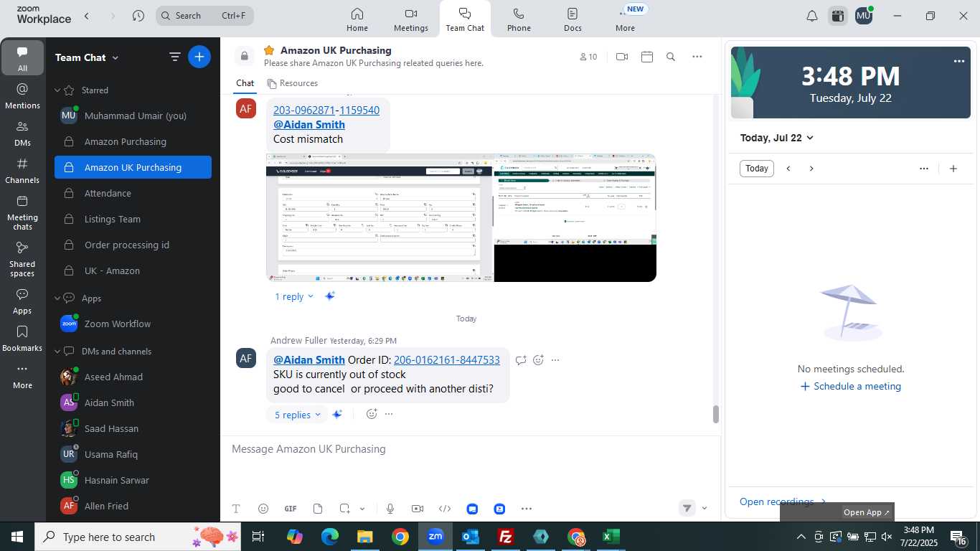980x551 pixels.
Task: Open the GIF picker
Action: point(291,509)
